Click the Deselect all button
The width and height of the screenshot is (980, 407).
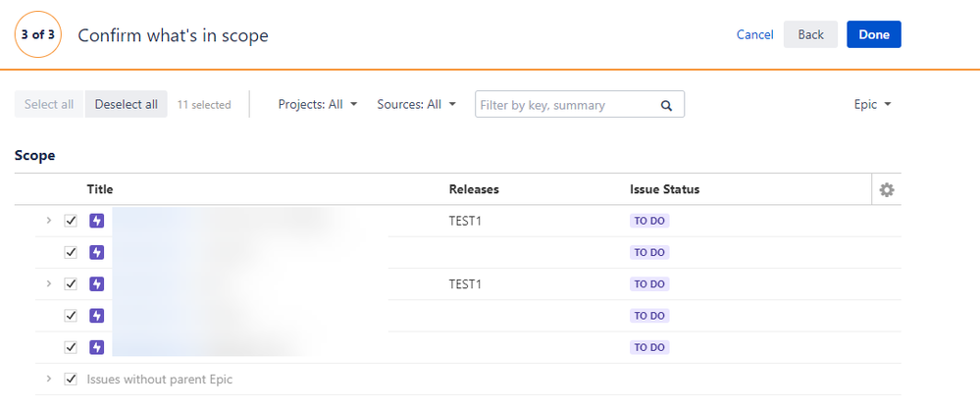point(127,104)
